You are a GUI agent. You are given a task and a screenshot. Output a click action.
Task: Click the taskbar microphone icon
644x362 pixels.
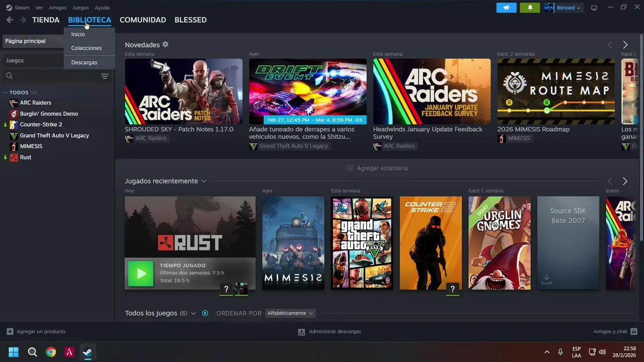pos(560,352)
